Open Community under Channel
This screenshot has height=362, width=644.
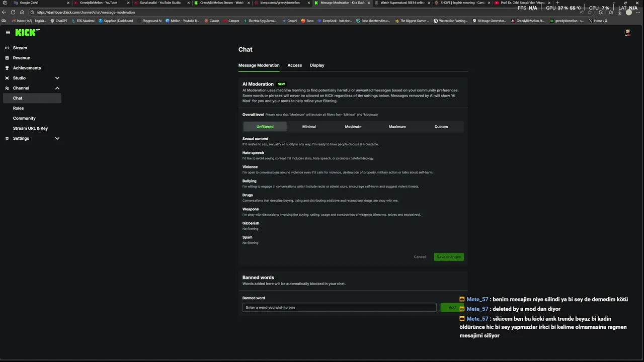tap(24, 118)
